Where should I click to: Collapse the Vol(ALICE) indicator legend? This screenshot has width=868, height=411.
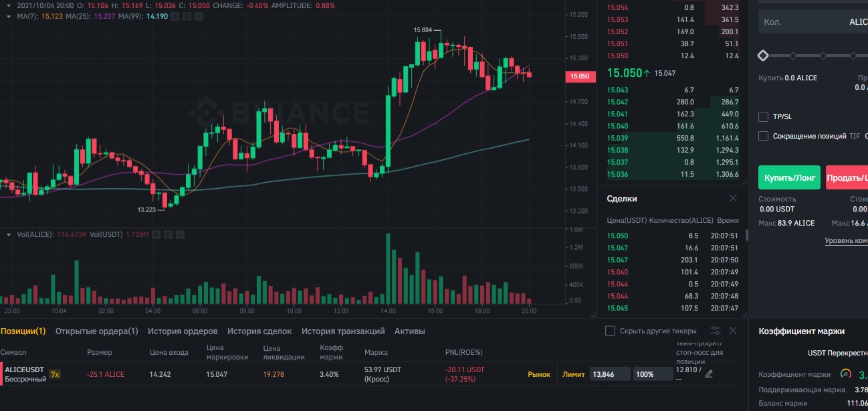tap(8, 235)
